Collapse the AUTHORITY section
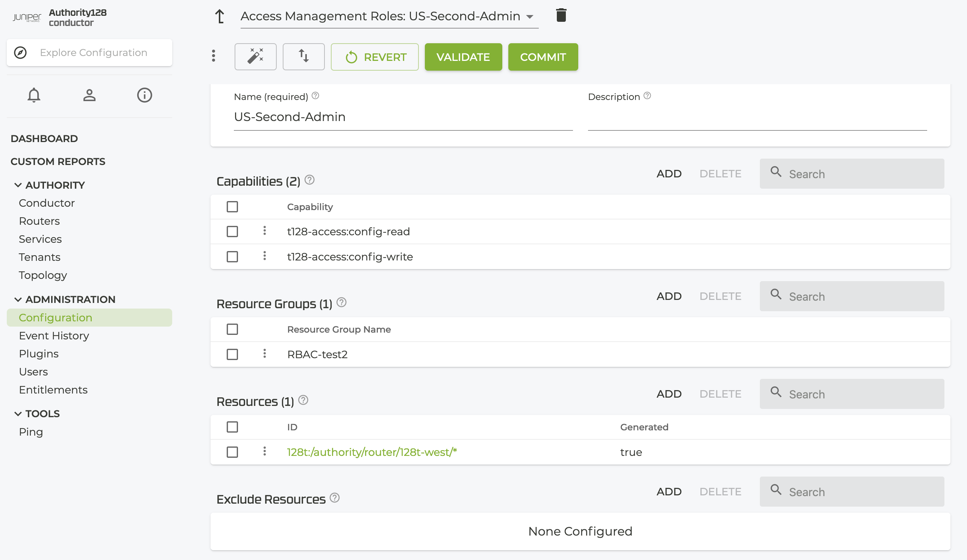This screenshot has height=560, width=967. (x=18, y=185)
